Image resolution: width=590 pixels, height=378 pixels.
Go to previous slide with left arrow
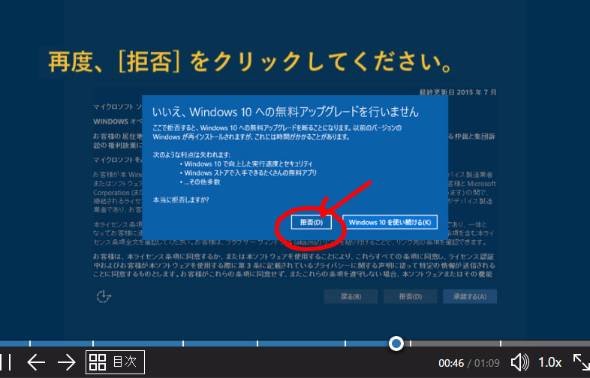(36, 362)
